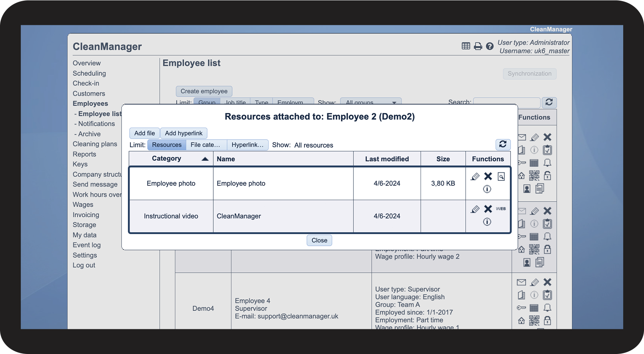
Task: Toggle the Resources limit filter
Action: pyautogui.click(x=167, y=145)
